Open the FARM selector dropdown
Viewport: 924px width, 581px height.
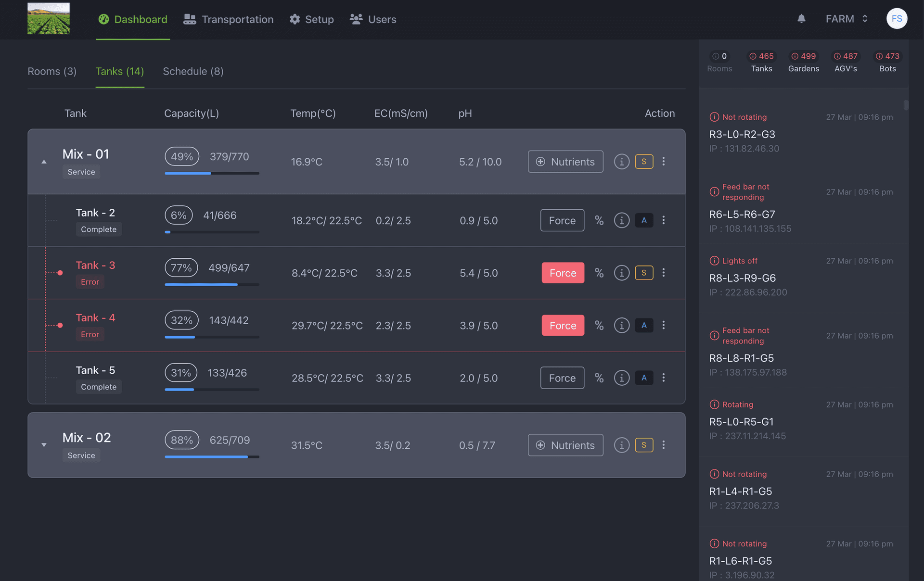pyautogui.click(x=847, y=19)
